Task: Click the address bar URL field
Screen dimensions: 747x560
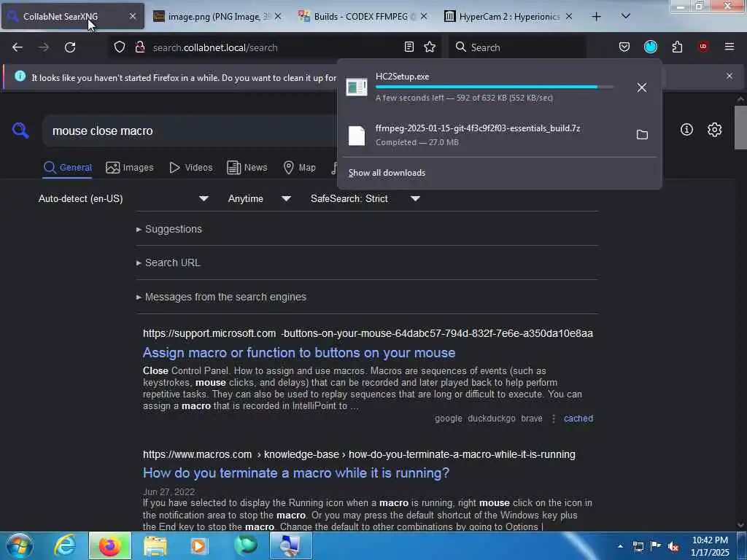Action: coord(274,47)
